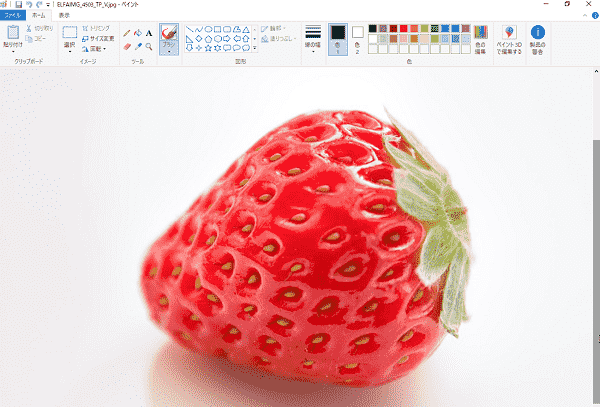
Task: Collapse the ribbon using the chevron
Action: [x=585, y=16]
